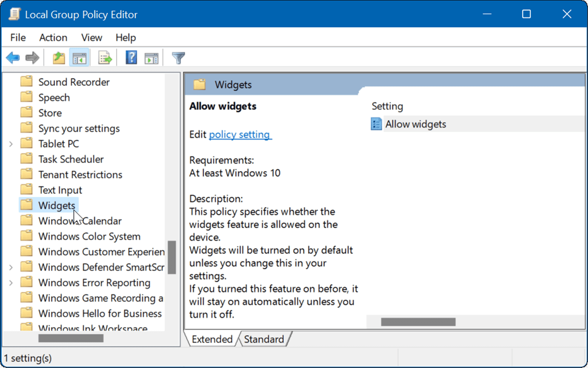Expand Windows Defender SmartScreen in the tree
This screenshot has width=588, height=368.
point(11,267)
